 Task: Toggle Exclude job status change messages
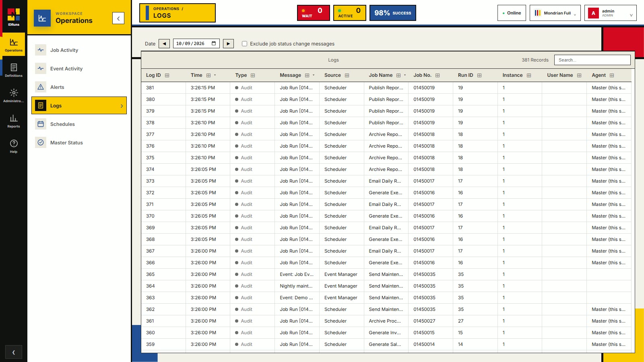pos(244,43)
